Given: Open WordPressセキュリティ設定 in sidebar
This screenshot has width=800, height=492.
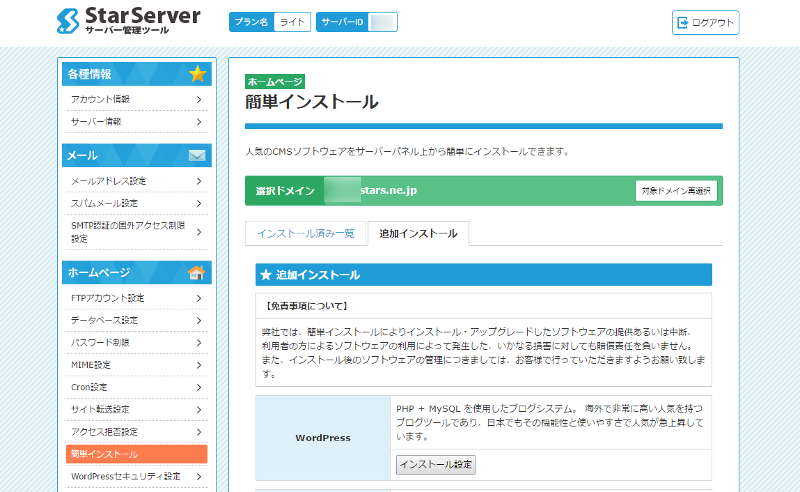Looking at the screenshot, I should [x=136, y=477].
